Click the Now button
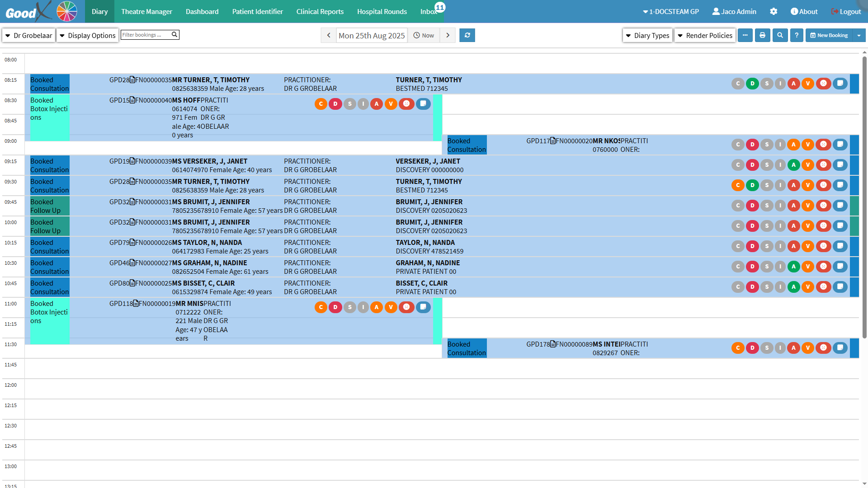The image size is (868, 488). tap(424, 35)
